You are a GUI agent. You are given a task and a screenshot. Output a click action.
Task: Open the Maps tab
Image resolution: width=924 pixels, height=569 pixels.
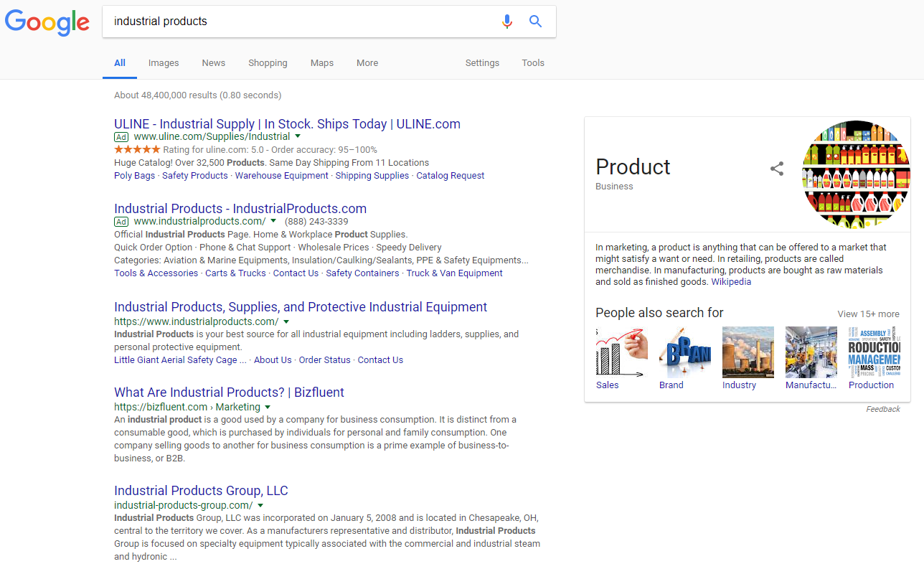[x=322, y=63]
